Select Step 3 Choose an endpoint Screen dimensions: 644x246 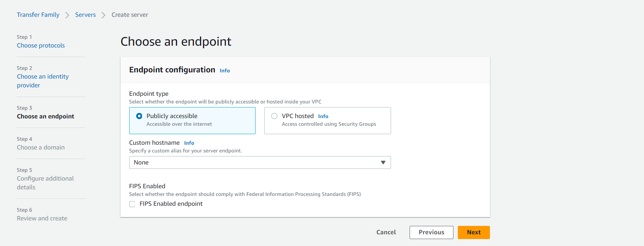pos(45,116)
